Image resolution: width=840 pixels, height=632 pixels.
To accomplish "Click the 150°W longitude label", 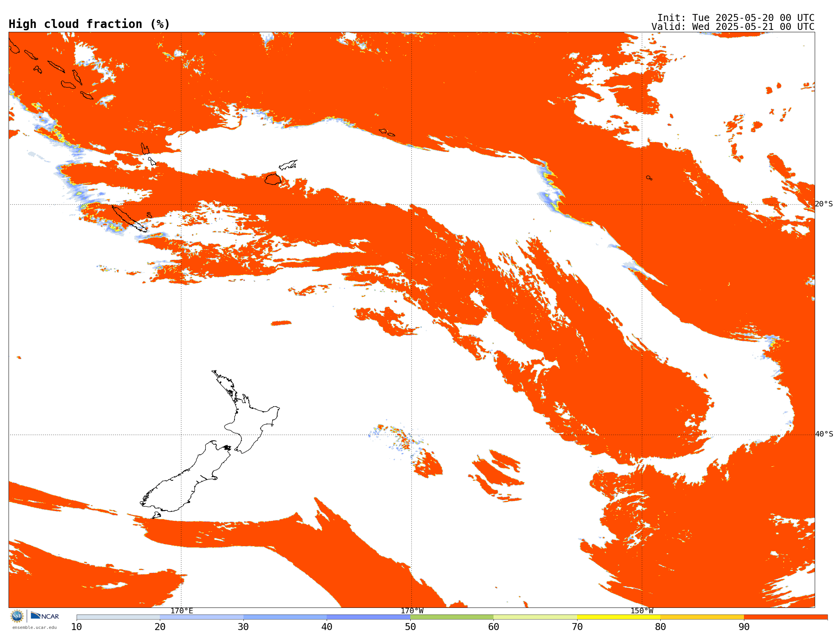I will click(x=642, y=611).
